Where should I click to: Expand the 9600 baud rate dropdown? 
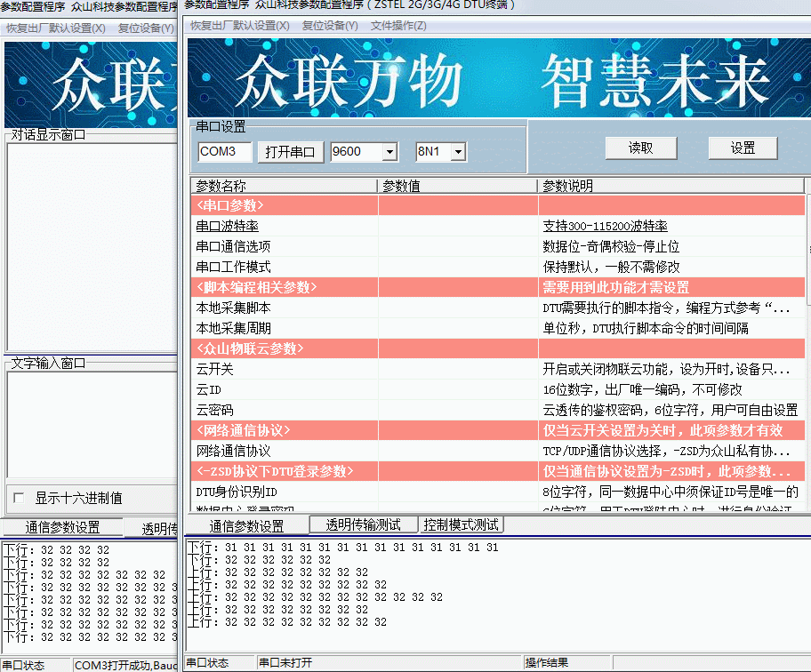point(390,152)
